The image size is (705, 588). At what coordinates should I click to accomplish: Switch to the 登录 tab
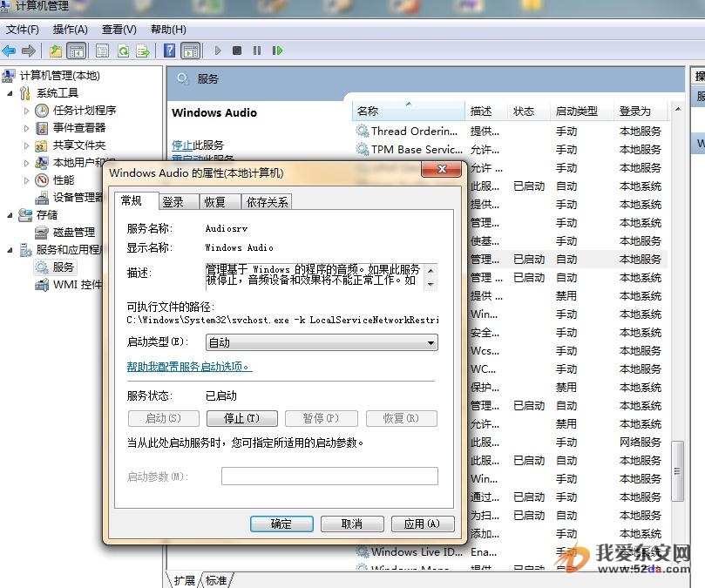[x=179, y=202]
